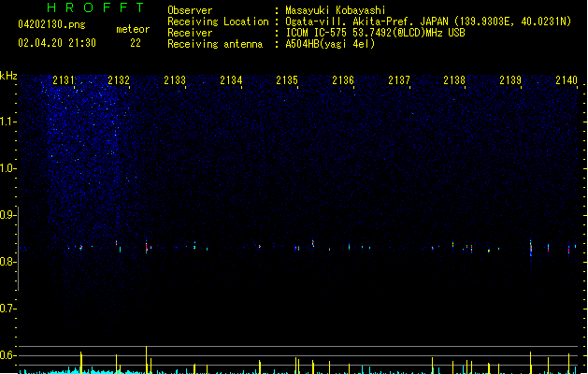
Task: Click time marker 2137
Action: click(399, 80)
